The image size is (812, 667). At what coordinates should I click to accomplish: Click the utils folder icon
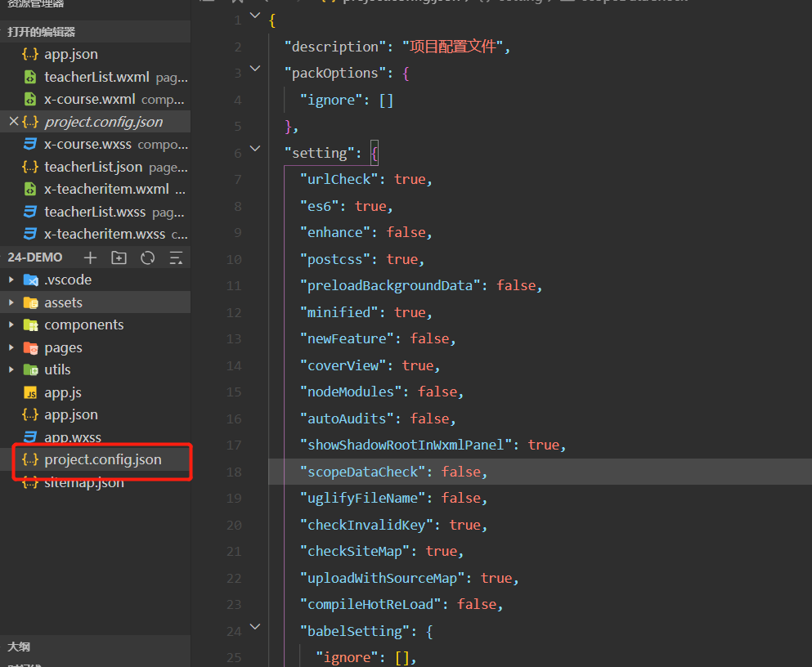31,370
